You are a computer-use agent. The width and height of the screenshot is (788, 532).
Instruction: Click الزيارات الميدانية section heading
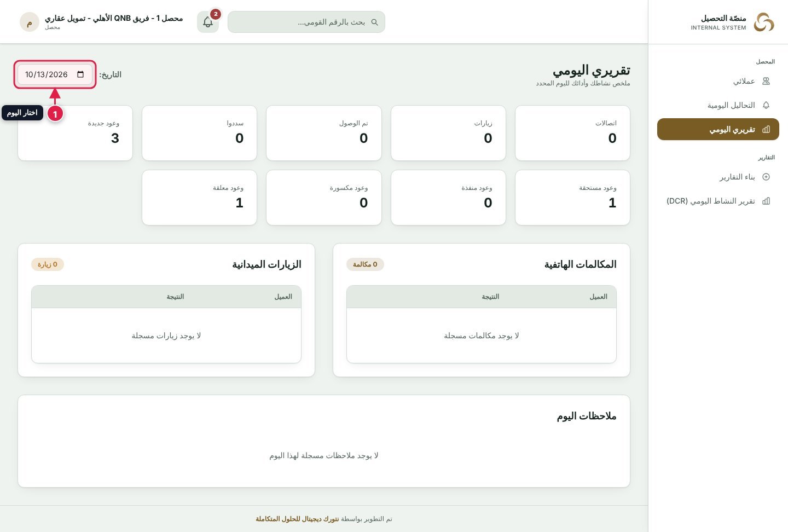point(267,264)
